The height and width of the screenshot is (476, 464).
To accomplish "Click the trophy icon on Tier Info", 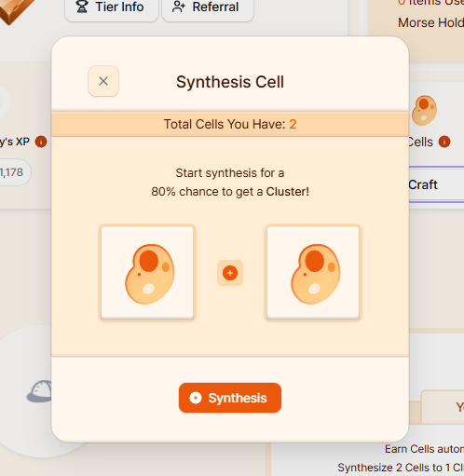I will click(x=82, y=7).
